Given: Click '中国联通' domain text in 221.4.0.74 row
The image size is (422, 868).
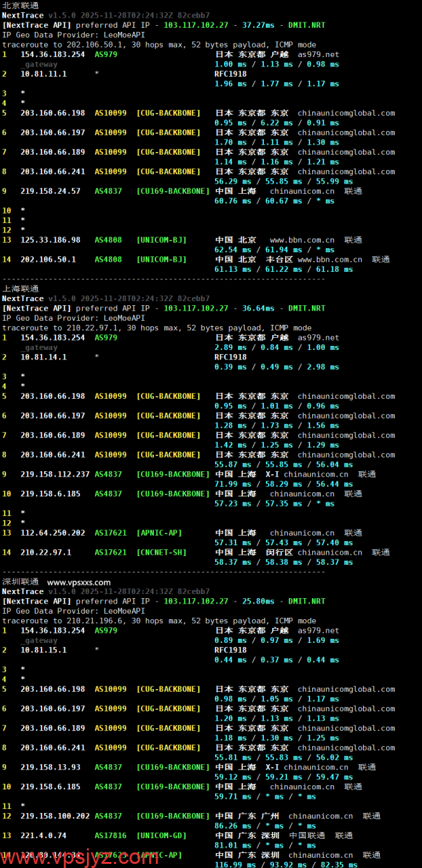Looking at the screenshot, I should pos(307,835).
